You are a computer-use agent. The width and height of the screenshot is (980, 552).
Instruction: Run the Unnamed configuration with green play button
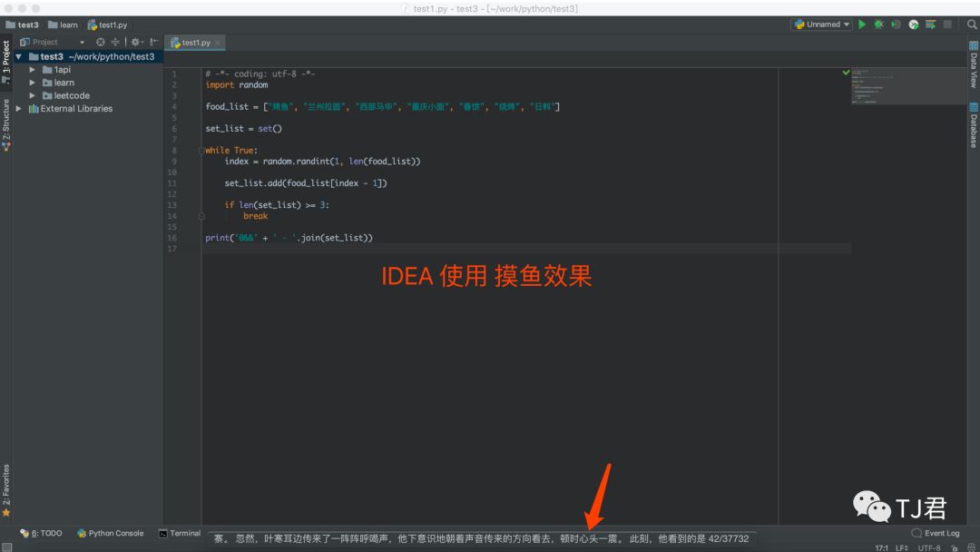point(862,25)
